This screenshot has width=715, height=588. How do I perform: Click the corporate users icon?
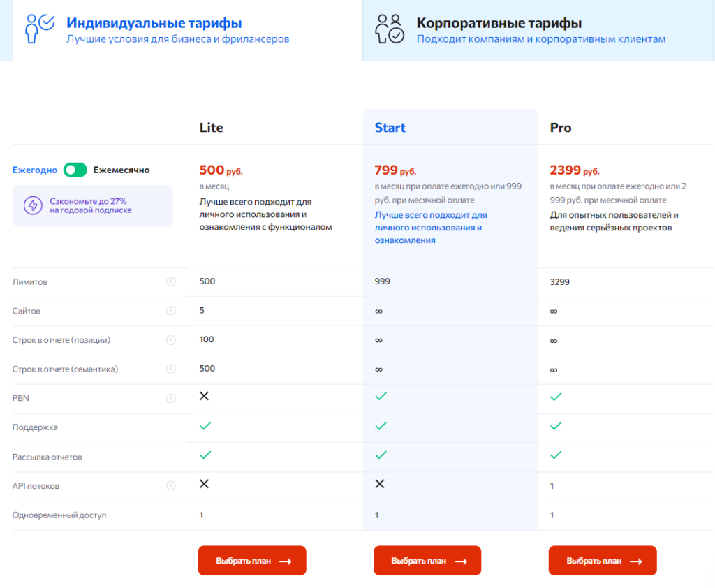coord(390,29)
